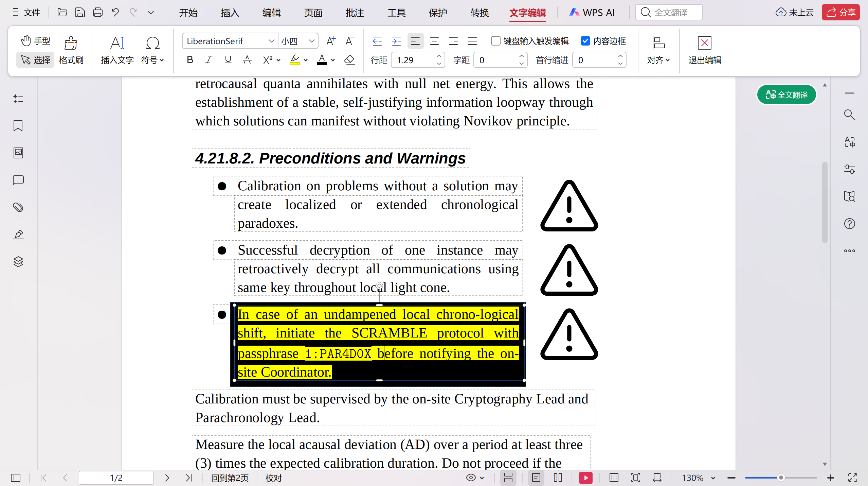
Task: Toggle bold formatting
Action: click(x=190, y=60)
